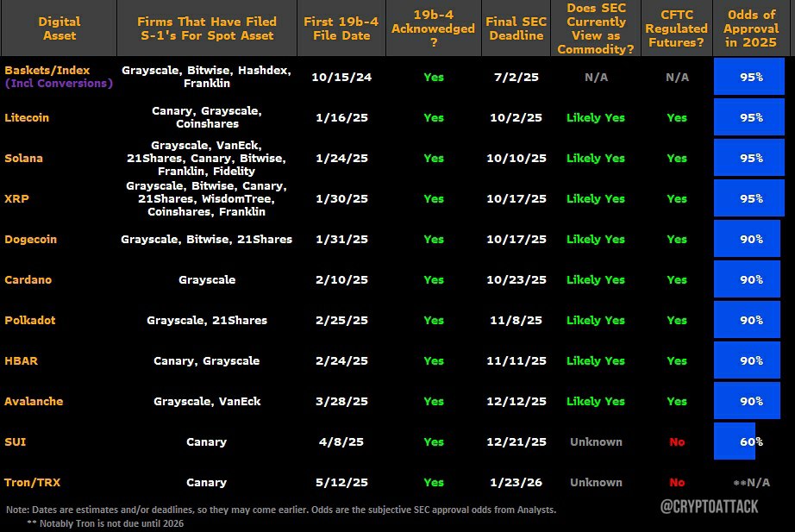Click the 19b-4 Acknowledged column header
The width and height of the screenshot is (795, 532).
[434, 28]
